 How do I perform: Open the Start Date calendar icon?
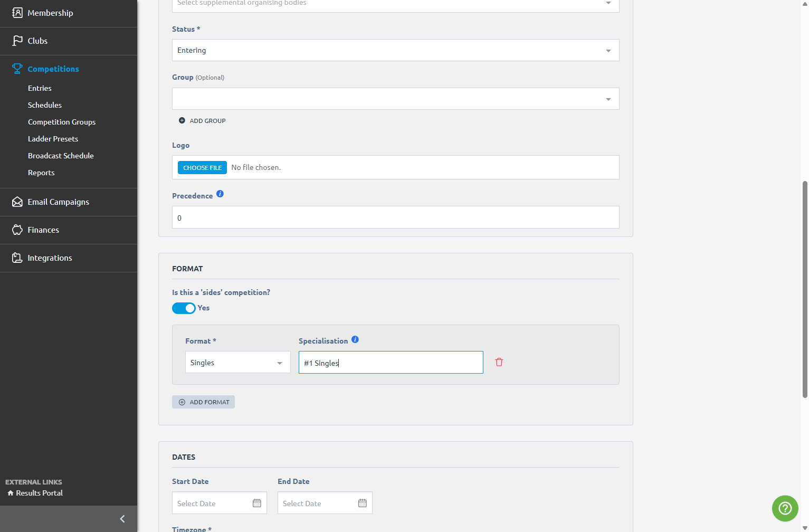257,503
